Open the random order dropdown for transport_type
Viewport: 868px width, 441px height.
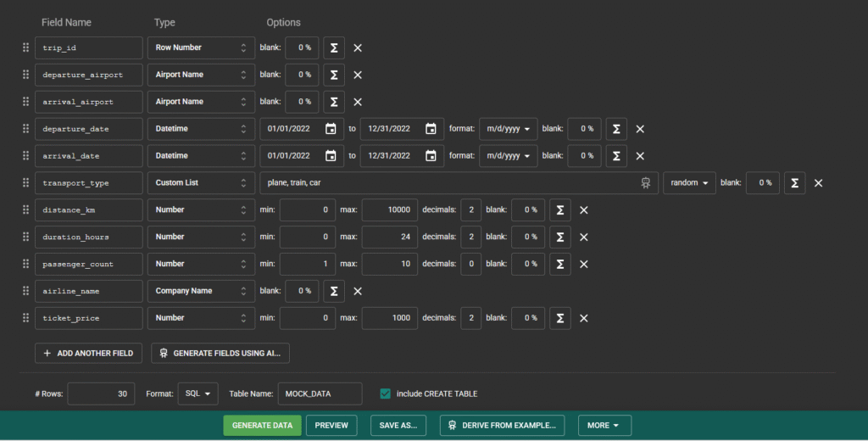tap(688, 182)
